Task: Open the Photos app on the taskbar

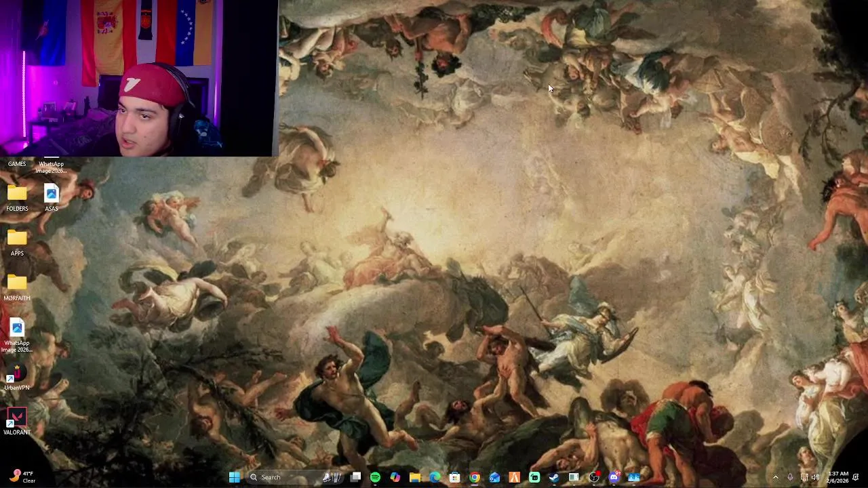Action: 633,477
